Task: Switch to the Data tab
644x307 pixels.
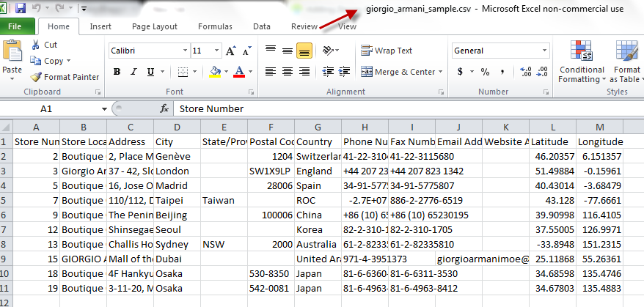Action: tap(262, 26)
